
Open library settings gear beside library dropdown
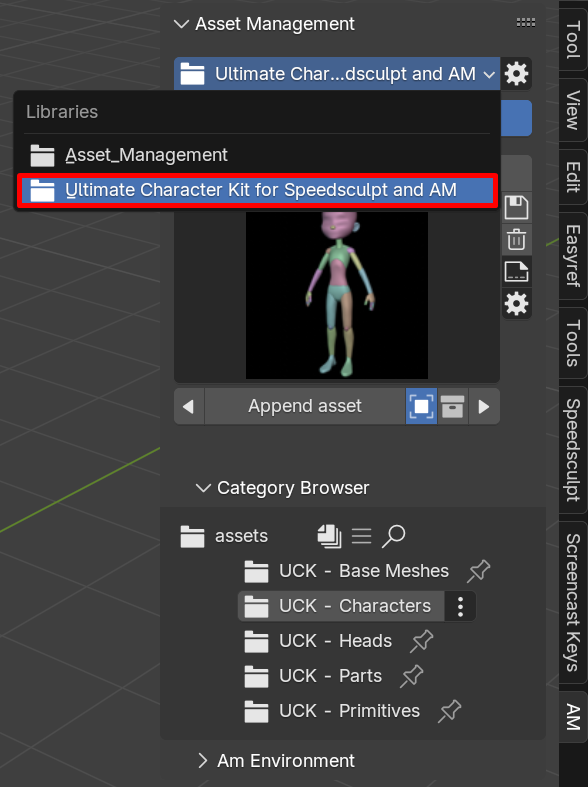point(516,74)
